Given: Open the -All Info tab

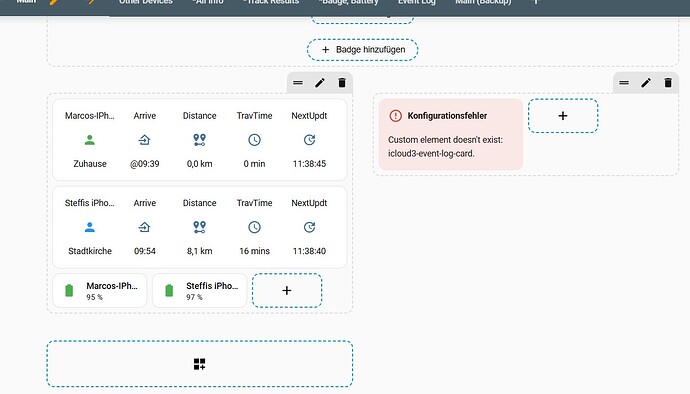Looking at the screenshot, I should click(208, 2).
